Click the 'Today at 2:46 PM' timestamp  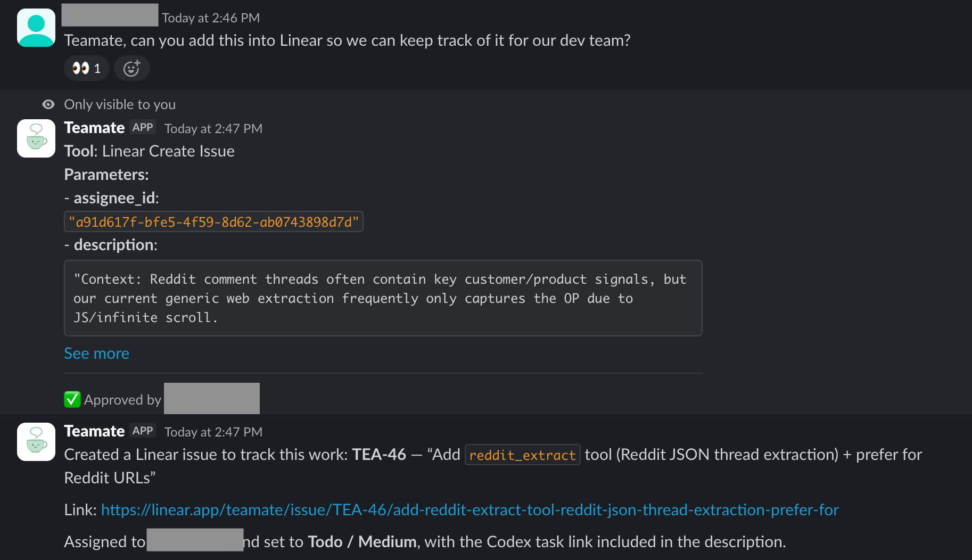[x=211, y=18]
